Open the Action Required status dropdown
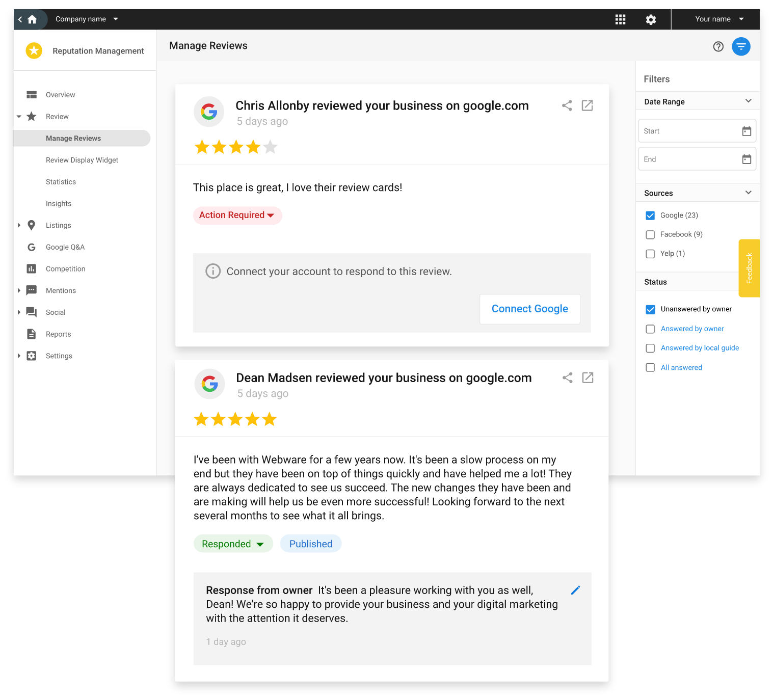The width and height of the screenshot is (774, 700). pyautogui.click(x=237, y=215)
